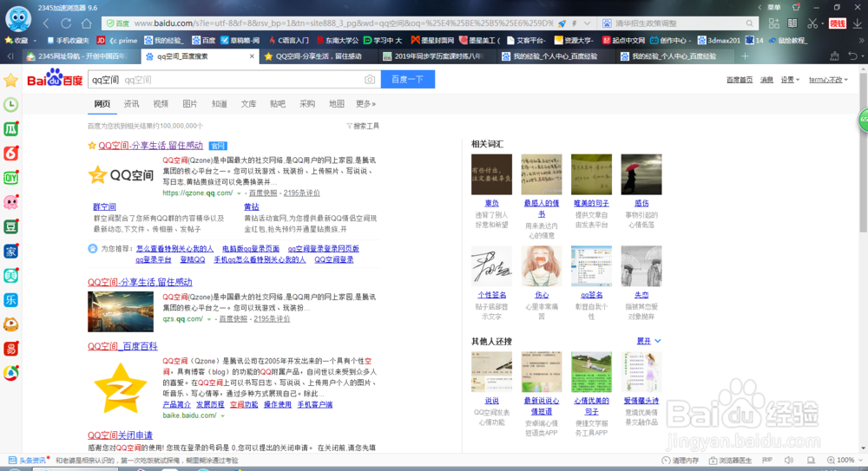Open the 失恋 thumbnail in 相关词汇
The width and height of the screenshot is (868, 471).
641,266
